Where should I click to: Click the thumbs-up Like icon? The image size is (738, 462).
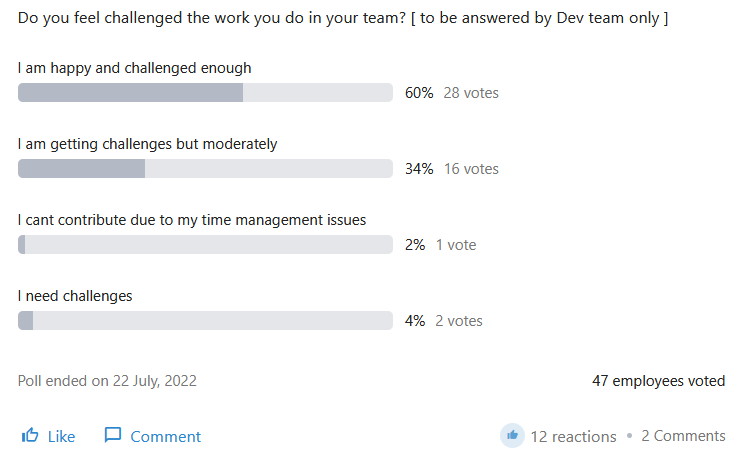pos(30,435)
